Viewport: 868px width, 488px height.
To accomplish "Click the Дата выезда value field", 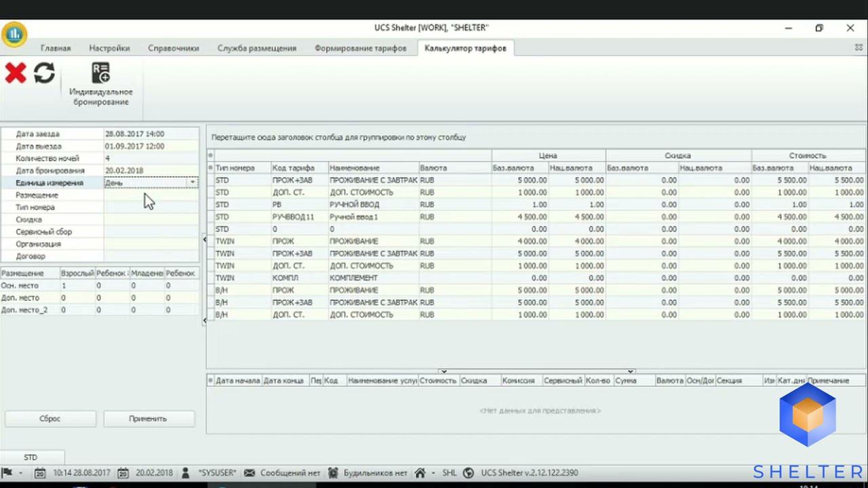I will coord(151,146).
